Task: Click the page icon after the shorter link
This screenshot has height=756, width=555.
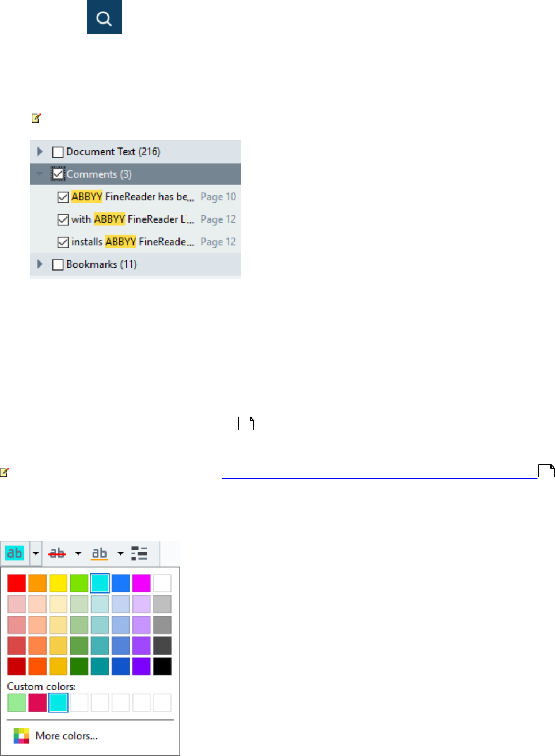Action: [x=246, y=424]
